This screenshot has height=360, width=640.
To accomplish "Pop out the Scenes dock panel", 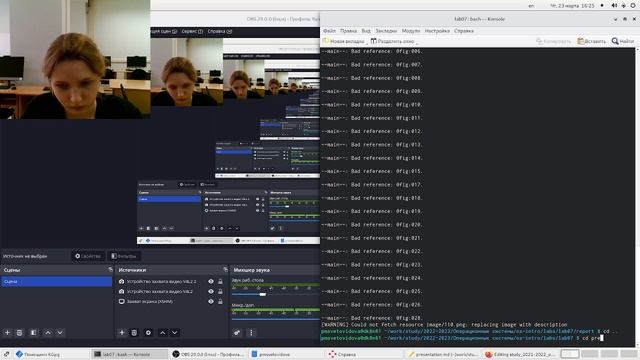I will click(x=111, y=270).
